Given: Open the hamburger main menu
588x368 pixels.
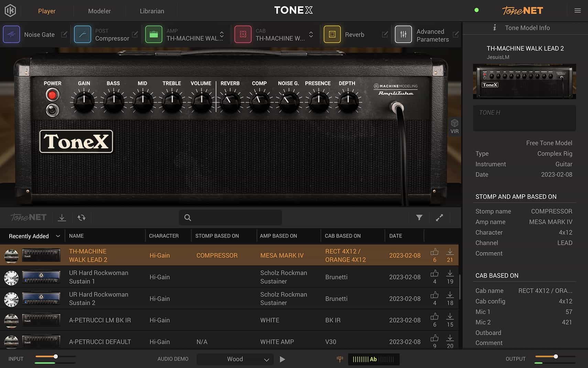Looking at the screenshot, I should point(578,11).
